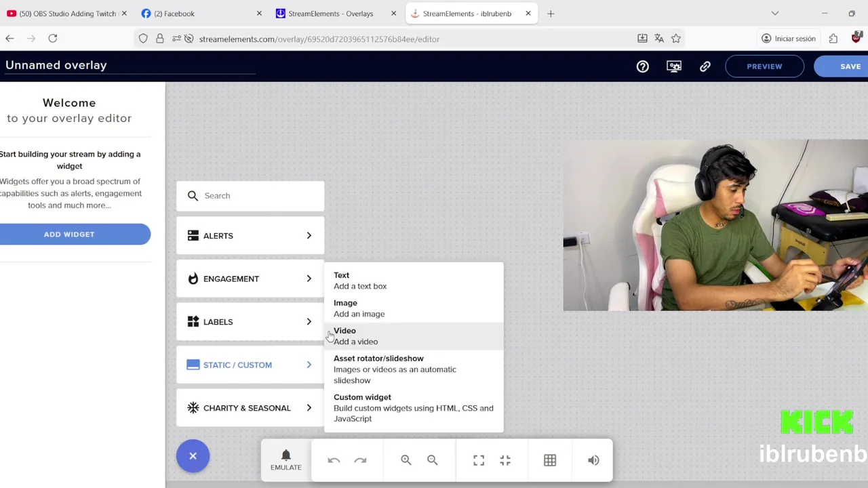The image size is (868, 488).
Task: Choose Custom widget option
Action: (414, 408)
